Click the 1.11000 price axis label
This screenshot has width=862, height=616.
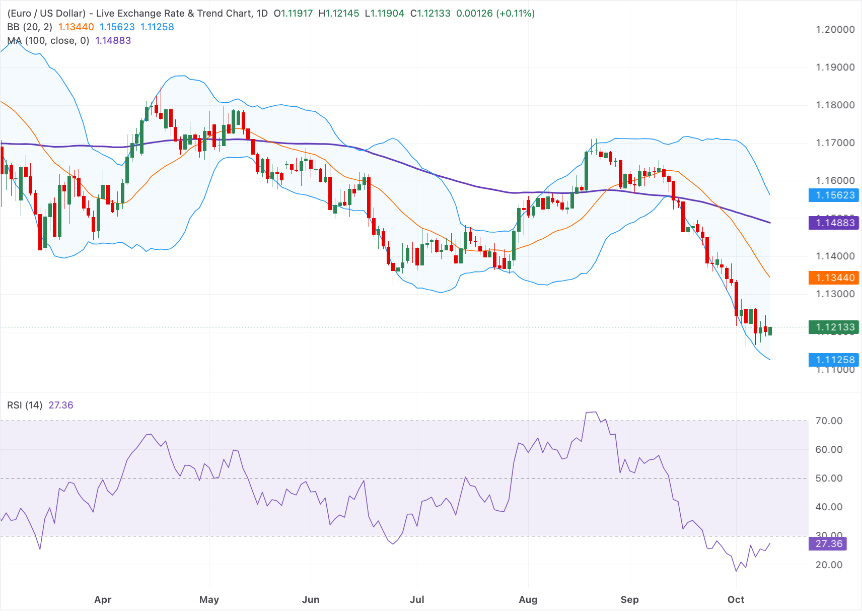835,370
